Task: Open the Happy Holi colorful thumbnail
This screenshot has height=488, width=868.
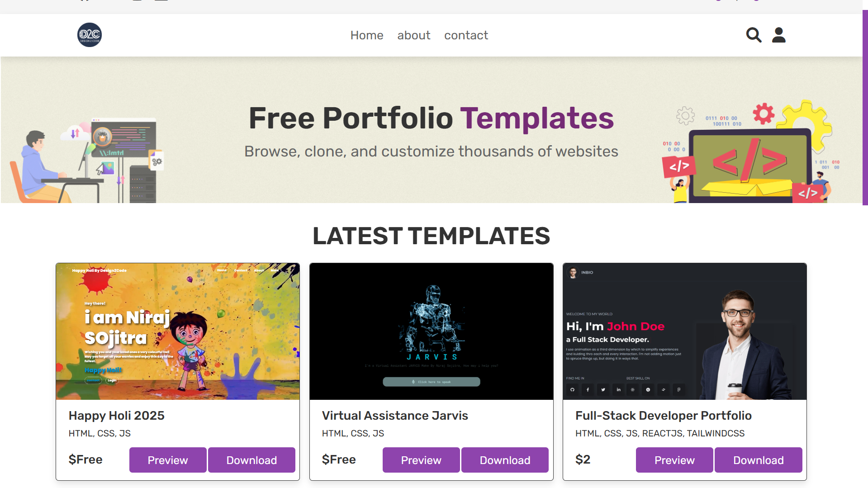Action: click(178, 331)
